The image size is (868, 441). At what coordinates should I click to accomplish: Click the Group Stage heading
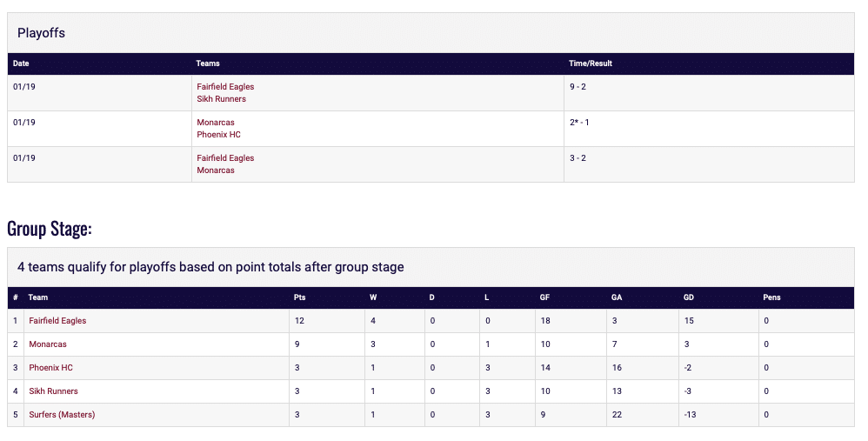pos(50,229)
